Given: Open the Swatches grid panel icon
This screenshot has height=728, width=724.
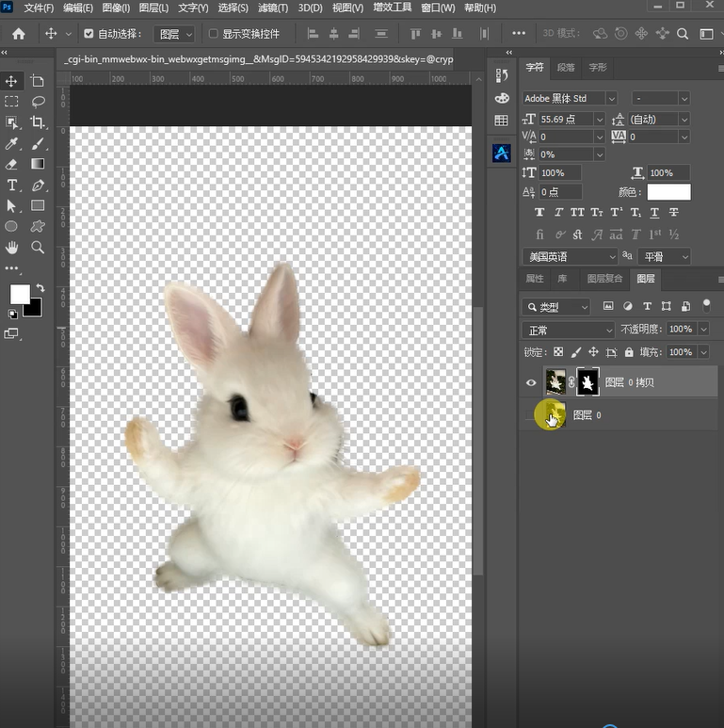Looking at the screenshot, I should [501, 121].
